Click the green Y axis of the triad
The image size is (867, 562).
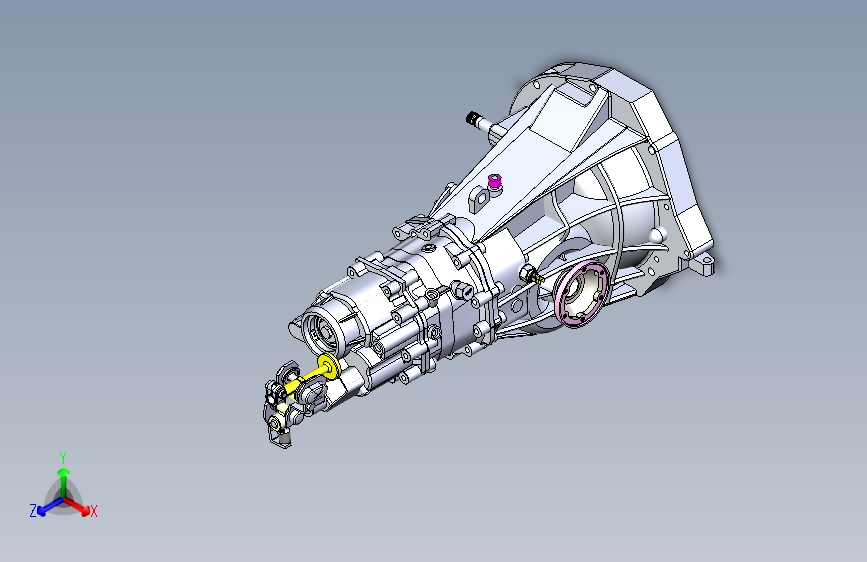tap(64, 483)
